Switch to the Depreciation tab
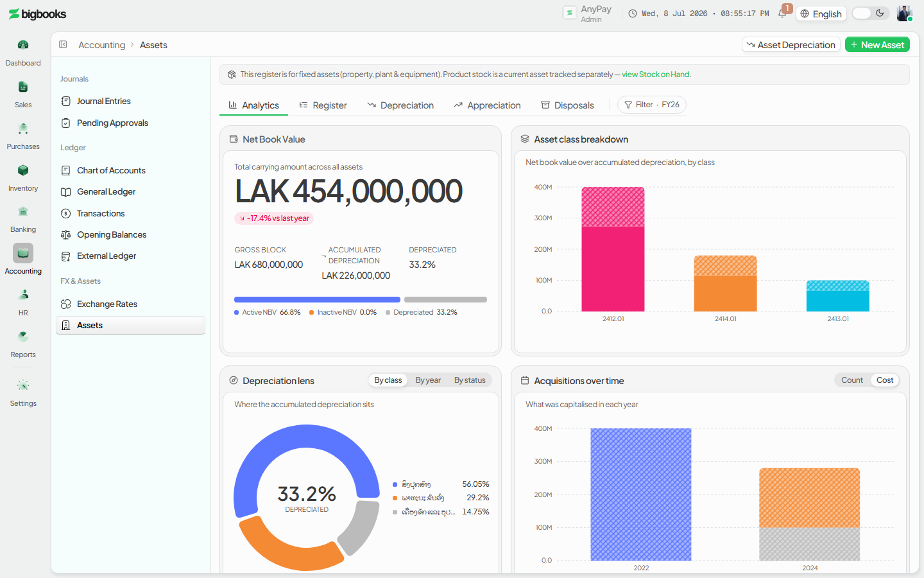The width and height of the screenshot is (924, 578). point(400,105)
